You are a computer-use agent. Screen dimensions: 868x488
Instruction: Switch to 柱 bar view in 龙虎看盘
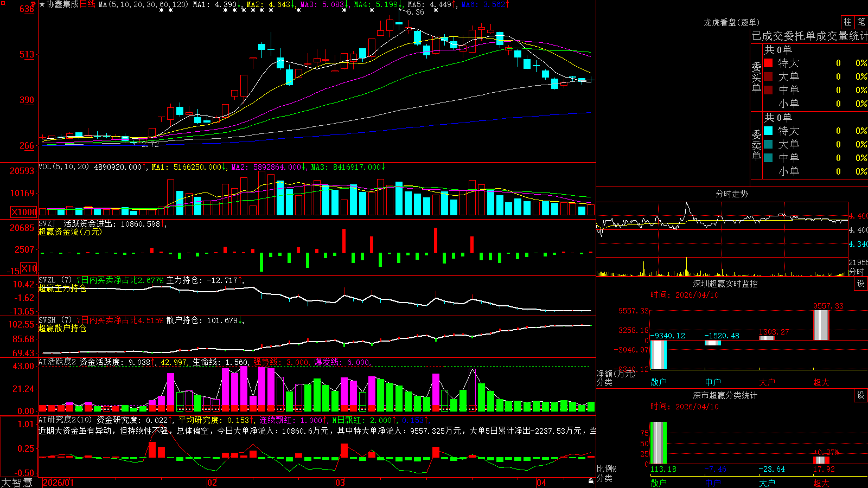[x=847, y=22]
